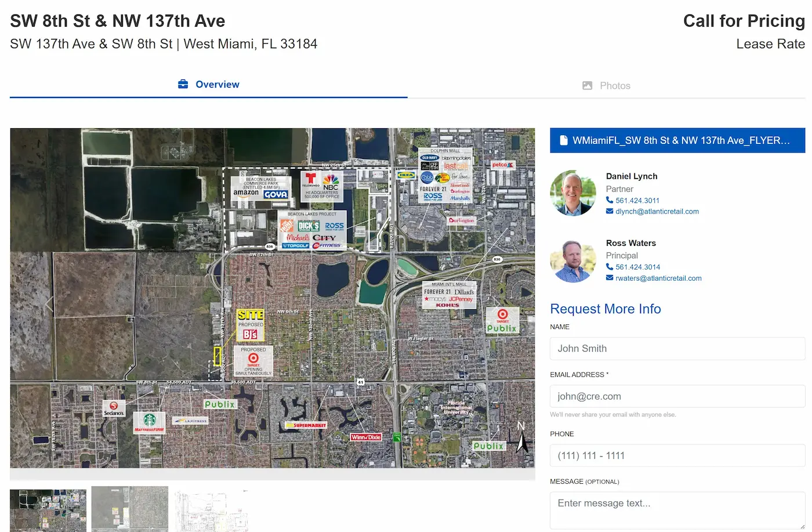
Task: Click the briefcase icon beside Overview
Action: (x=183, y=84)
